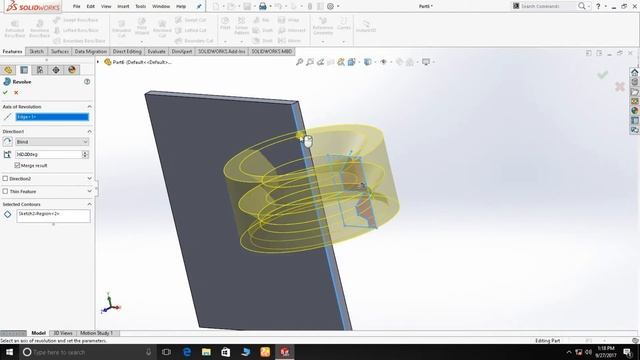This screenshot has width=640, height=360.
Task: Open Custom Properties icon in task pane
Action: 634,120
